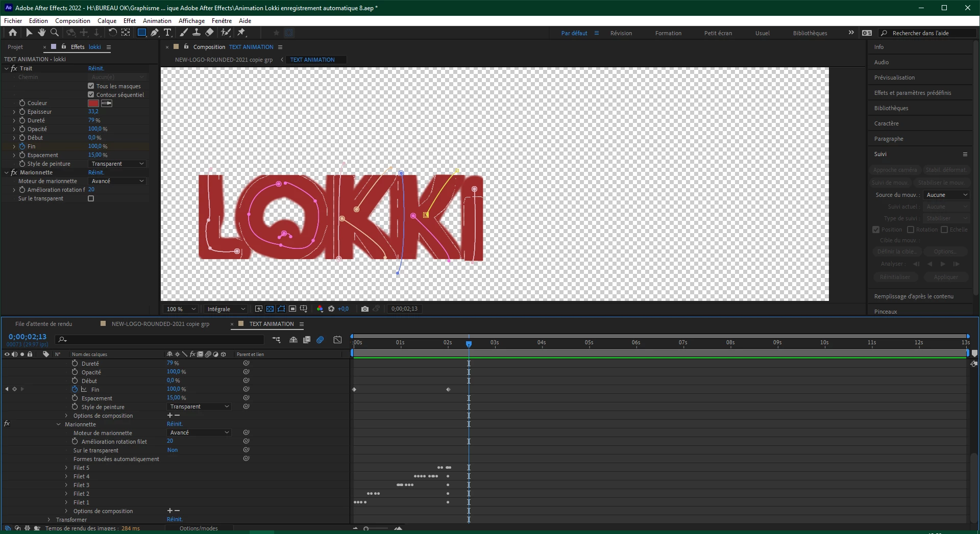This screenshot has height=534, width=980.
Task: Open the Calque menu
Action: tap(107, 21)
